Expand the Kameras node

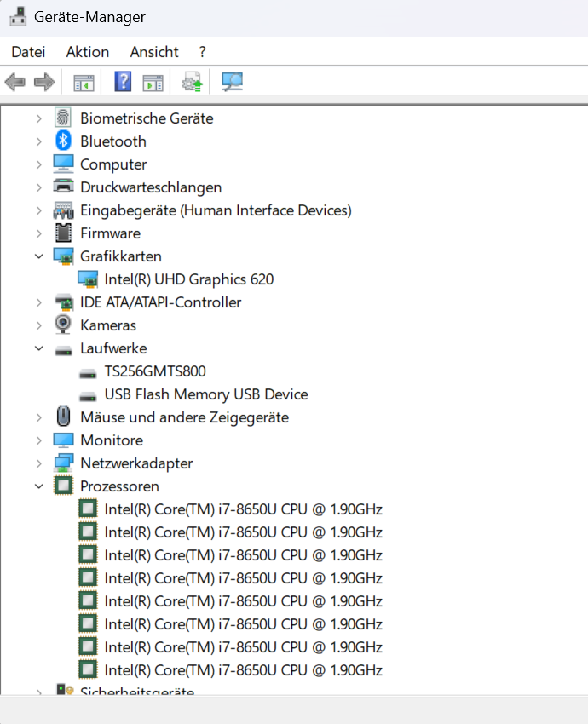point(39,325)
